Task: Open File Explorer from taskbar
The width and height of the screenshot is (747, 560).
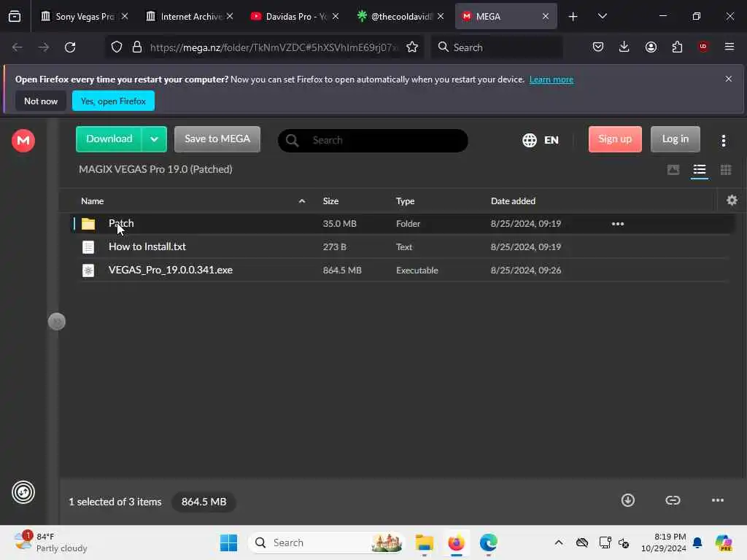Action: click(x=424, y=542)
